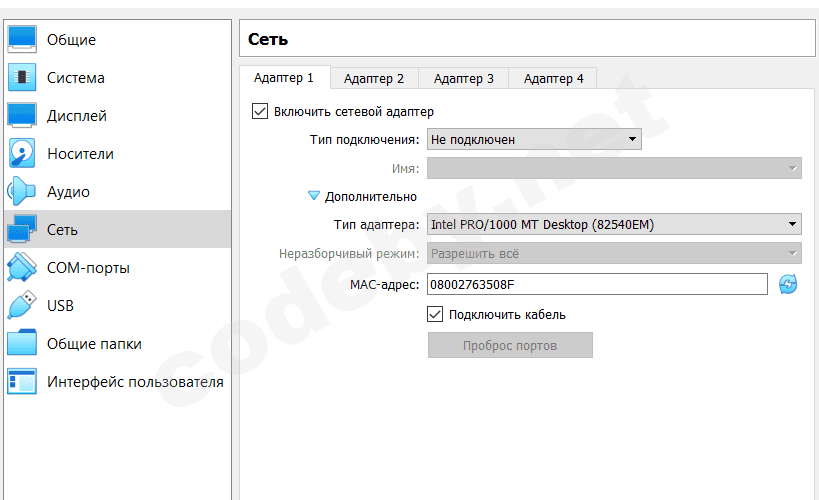Open the Тип адаптера dropdown
The width and height of the screenshot is (819, 500).
[614, 225]
